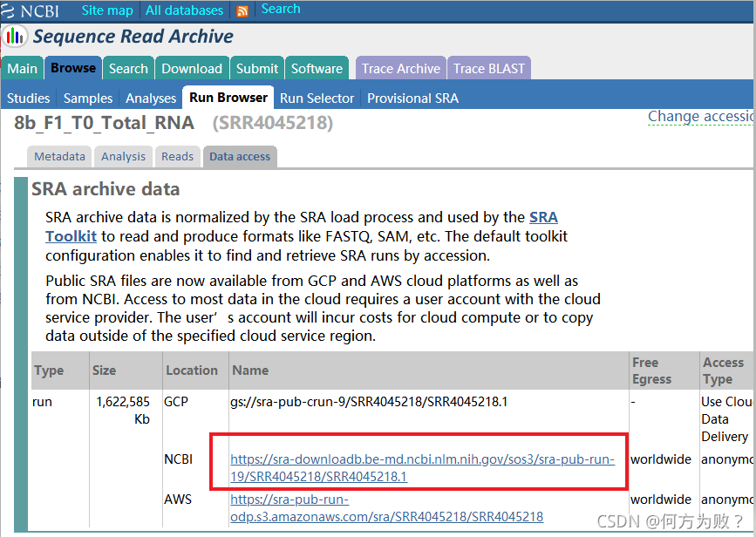The height and width of the screenshot is (537, 756).
Task: Open the Provisional SRA sub-tab
Action: pyautogui.click(x=412, y=98)
